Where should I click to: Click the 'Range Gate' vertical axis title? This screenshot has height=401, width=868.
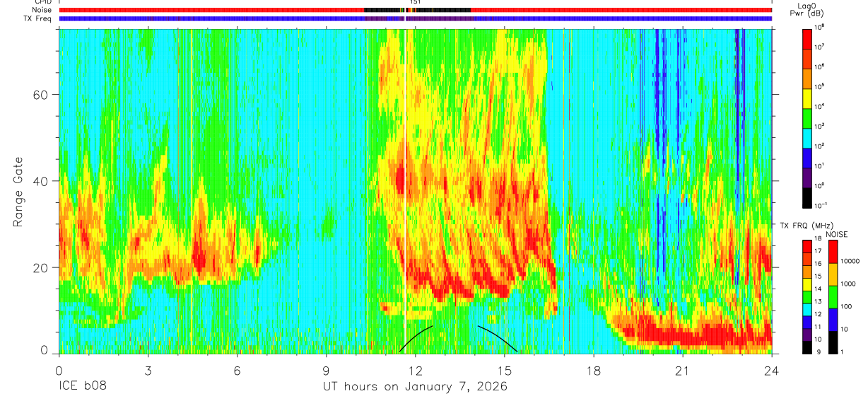[19, 191]
